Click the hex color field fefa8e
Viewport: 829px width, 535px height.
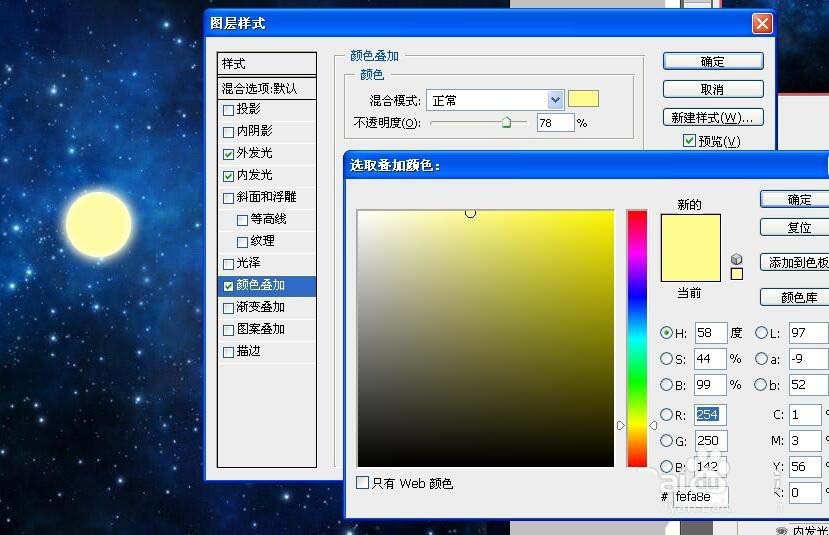pyautogui.click(x=701, y=496)
